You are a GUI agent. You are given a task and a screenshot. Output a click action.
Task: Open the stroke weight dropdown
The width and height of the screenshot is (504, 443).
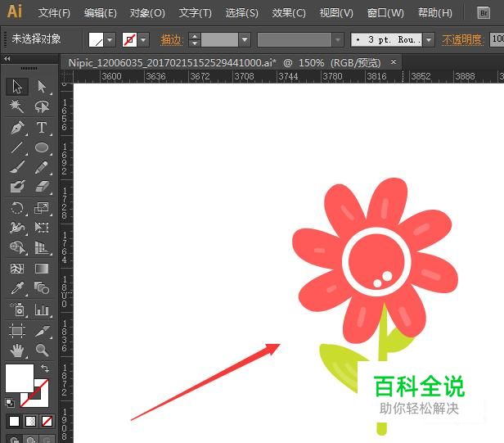point(245,40)
